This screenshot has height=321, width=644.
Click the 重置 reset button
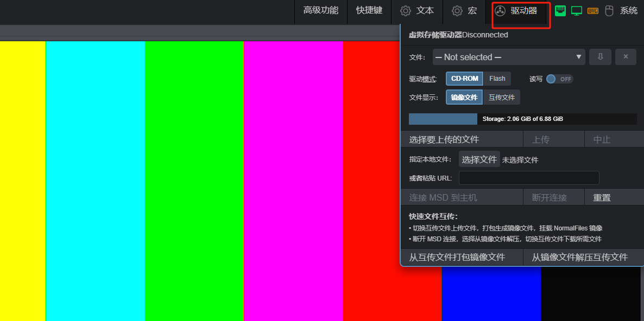coord(602,197)
